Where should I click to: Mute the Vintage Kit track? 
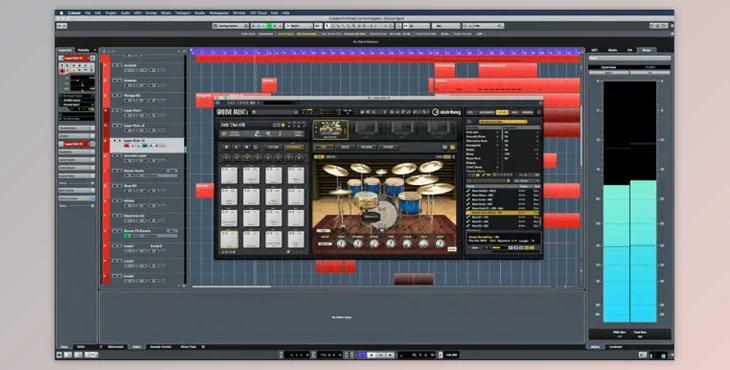(115, 95)
